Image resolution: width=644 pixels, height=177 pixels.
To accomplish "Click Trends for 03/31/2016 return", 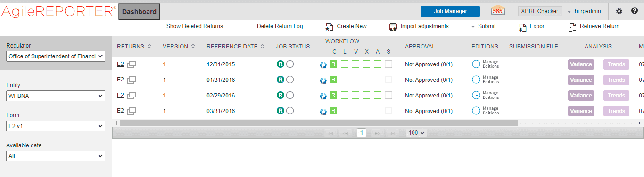I will click(616, 111).
